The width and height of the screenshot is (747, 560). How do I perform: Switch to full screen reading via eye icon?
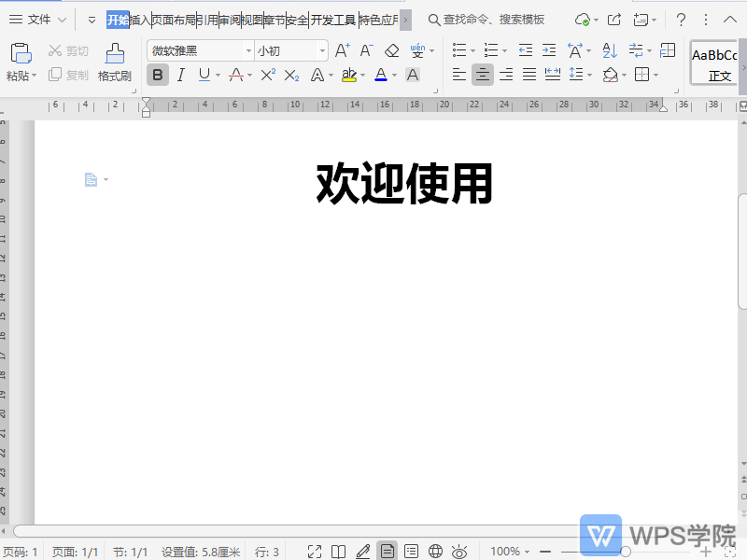click(x=459, y=550)
